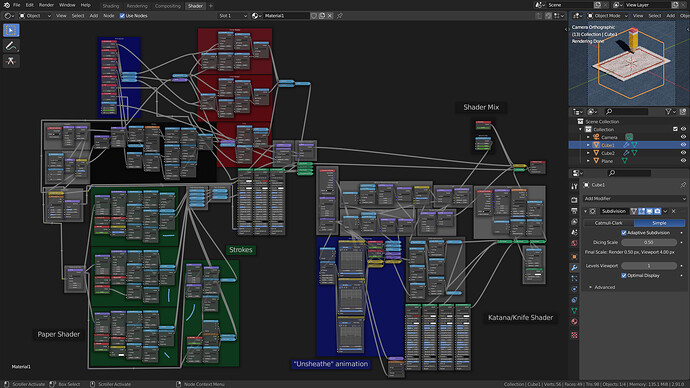Open the outliner filter funnel dropdown
690x388 pixels.
click(670, 112)
